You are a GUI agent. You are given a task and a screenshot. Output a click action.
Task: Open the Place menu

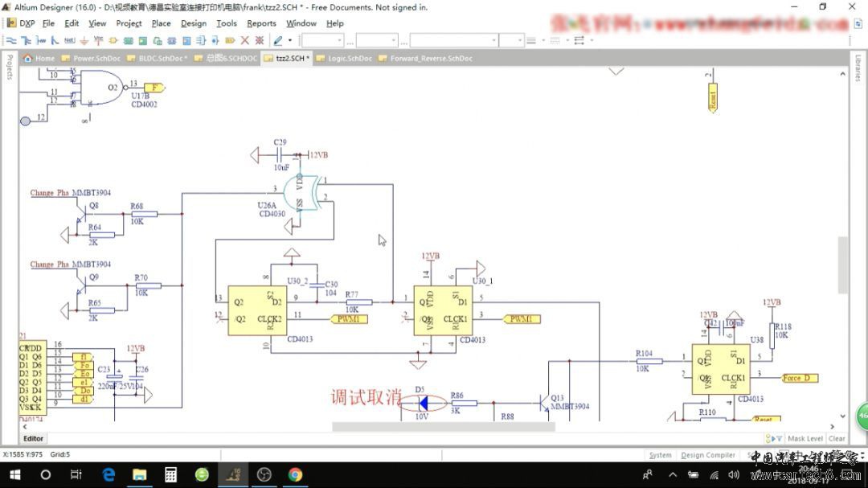pyautogui.click(x=161, y=23)
